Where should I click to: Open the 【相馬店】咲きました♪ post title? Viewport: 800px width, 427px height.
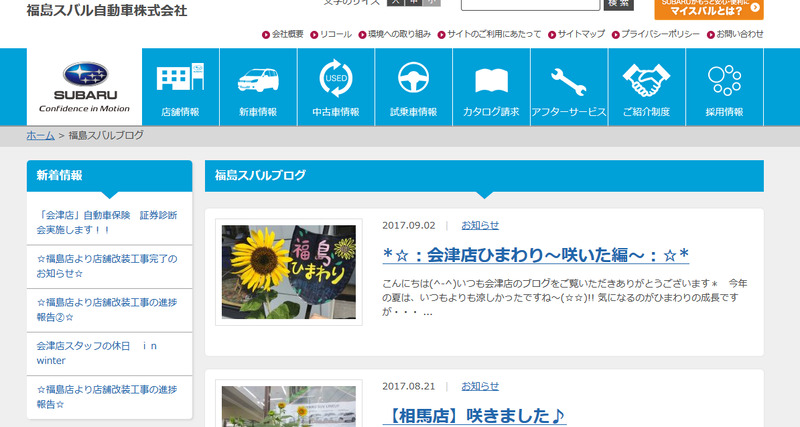pos(474,416)
